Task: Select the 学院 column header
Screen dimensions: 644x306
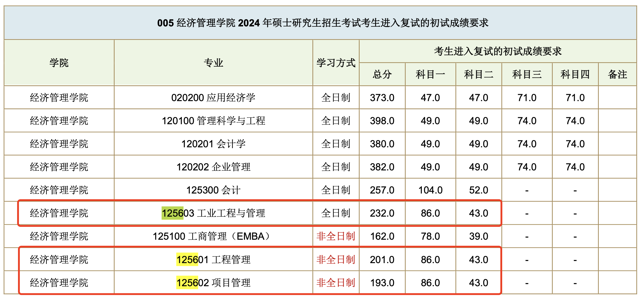Action: pos(59,63)
